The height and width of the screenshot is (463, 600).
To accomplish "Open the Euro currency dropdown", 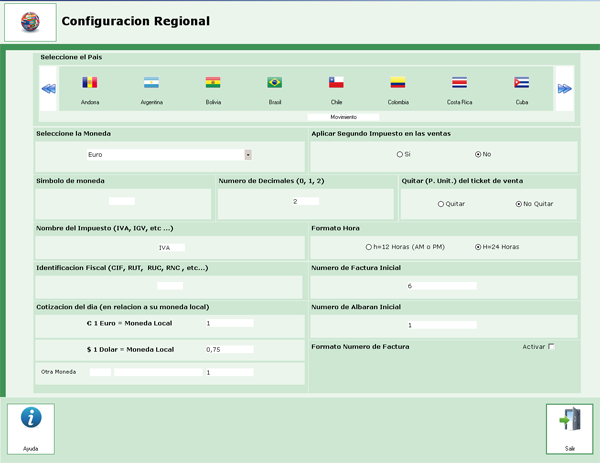I will 248,155.
